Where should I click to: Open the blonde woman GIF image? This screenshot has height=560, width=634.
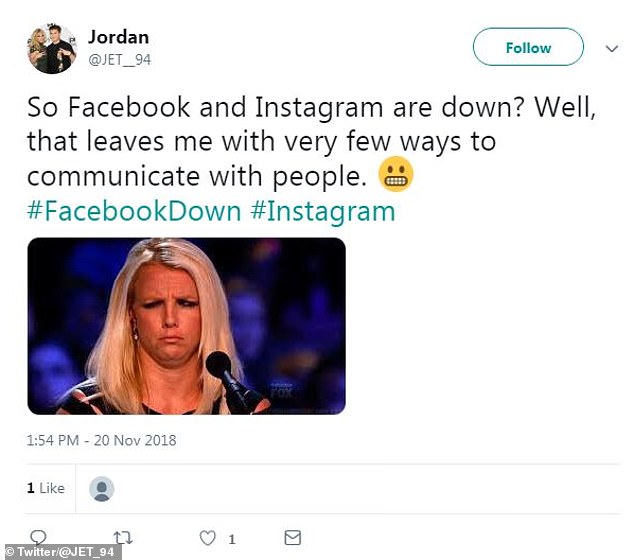tap(186, 326)
